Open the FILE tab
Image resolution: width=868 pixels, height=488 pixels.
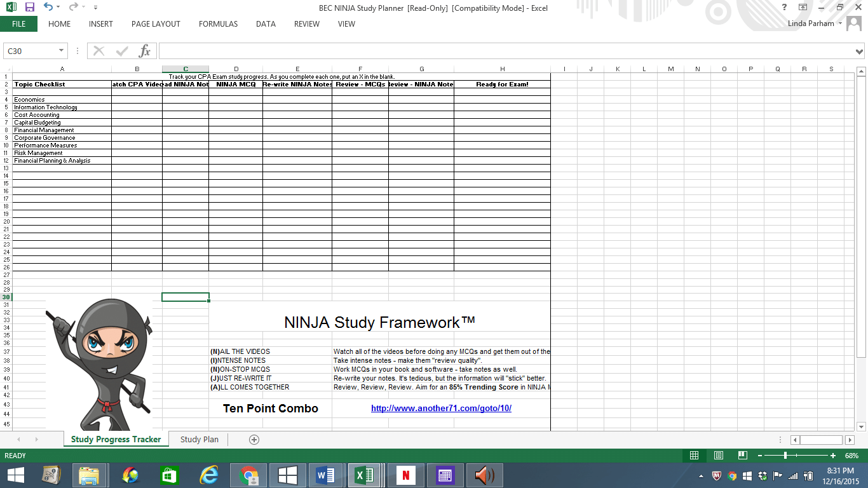(19, 24)
